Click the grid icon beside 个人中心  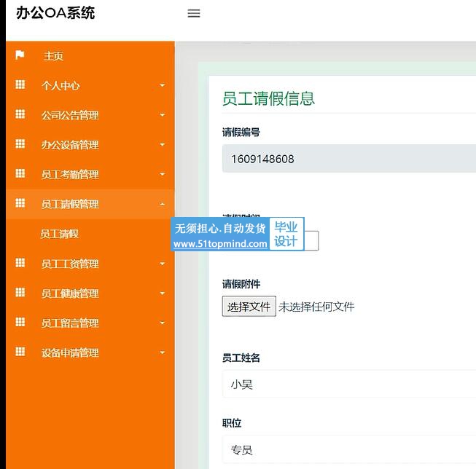[20, 85]
